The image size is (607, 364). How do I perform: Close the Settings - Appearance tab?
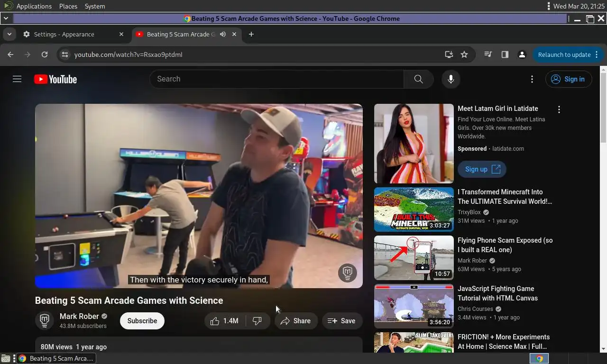tap(121, 34)
